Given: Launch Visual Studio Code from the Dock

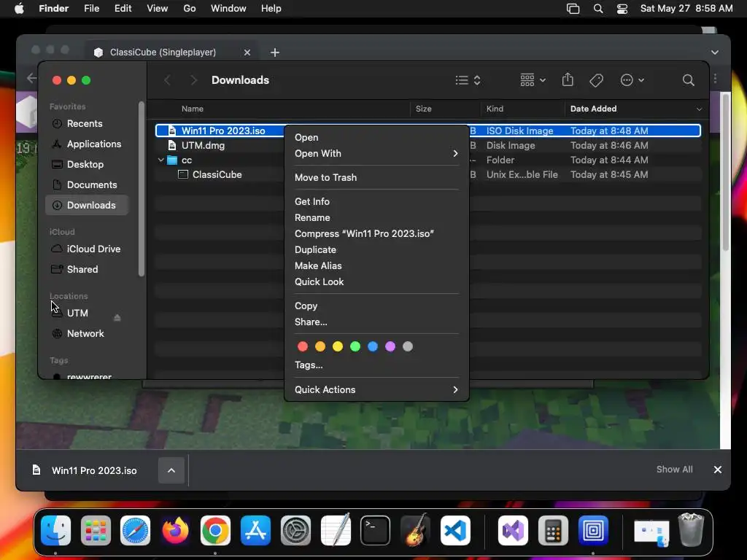Looking at the screenshot, I should (455, 530).
